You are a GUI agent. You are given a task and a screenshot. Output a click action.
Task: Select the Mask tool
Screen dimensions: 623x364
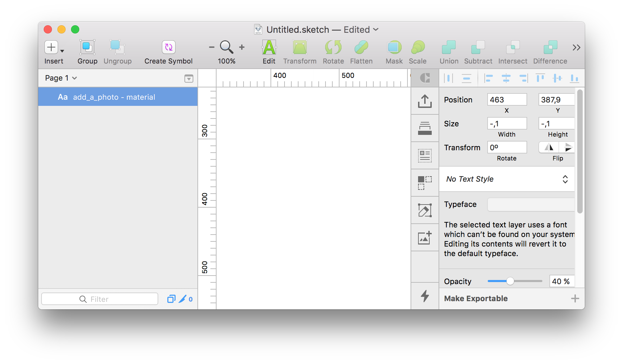pos(393,52)
